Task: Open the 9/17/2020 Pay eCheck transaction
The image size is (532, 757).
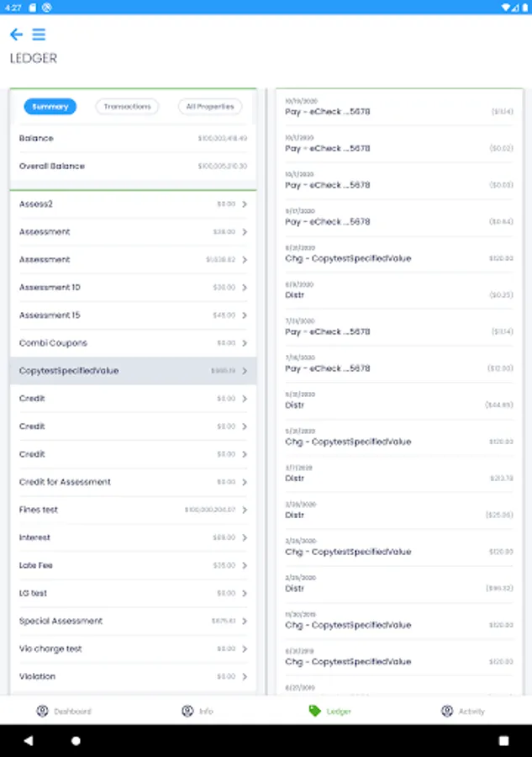Action: [x=398, y=218]
